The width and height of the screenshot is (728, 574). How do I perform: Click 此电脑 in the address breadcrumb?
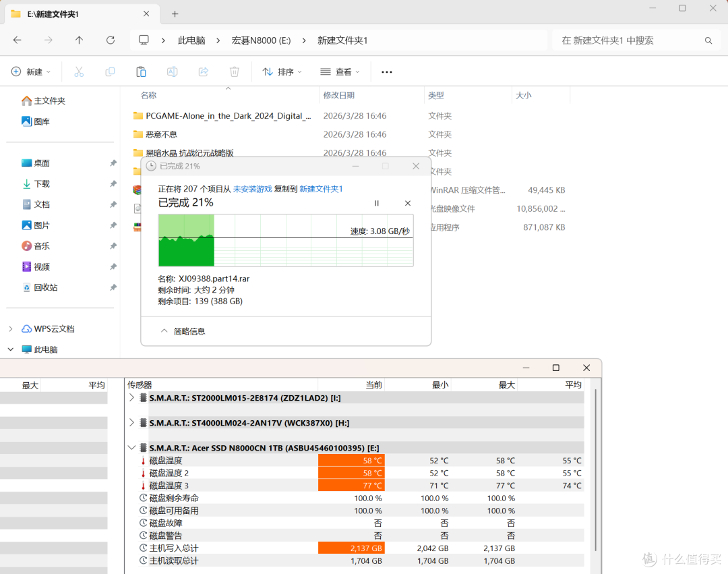[x=191, y=41]
